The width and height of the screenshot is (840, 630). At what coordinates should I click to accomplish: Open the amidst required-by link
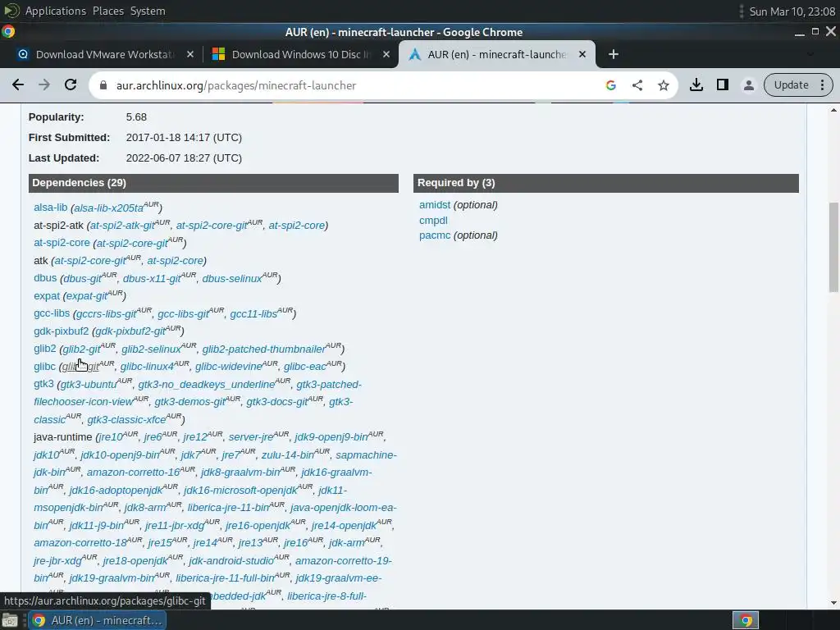pos(435,204)
